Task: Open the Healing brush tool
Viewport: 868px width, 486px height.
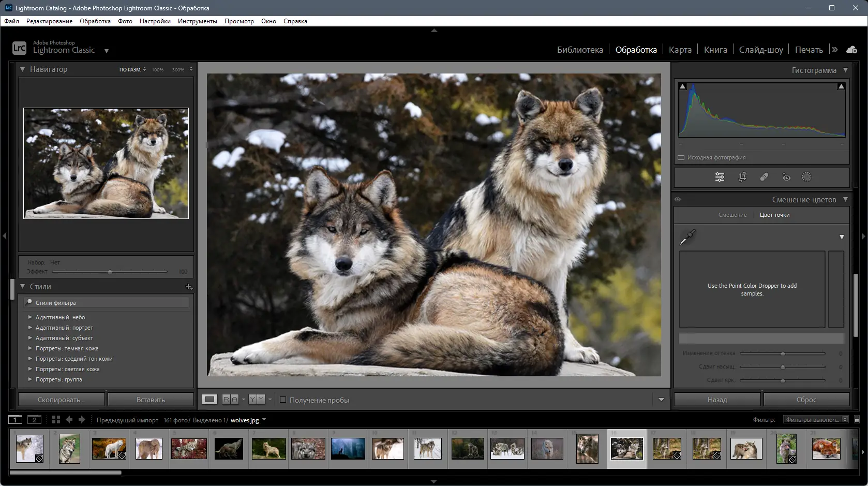Action: [x=765, y=176]
